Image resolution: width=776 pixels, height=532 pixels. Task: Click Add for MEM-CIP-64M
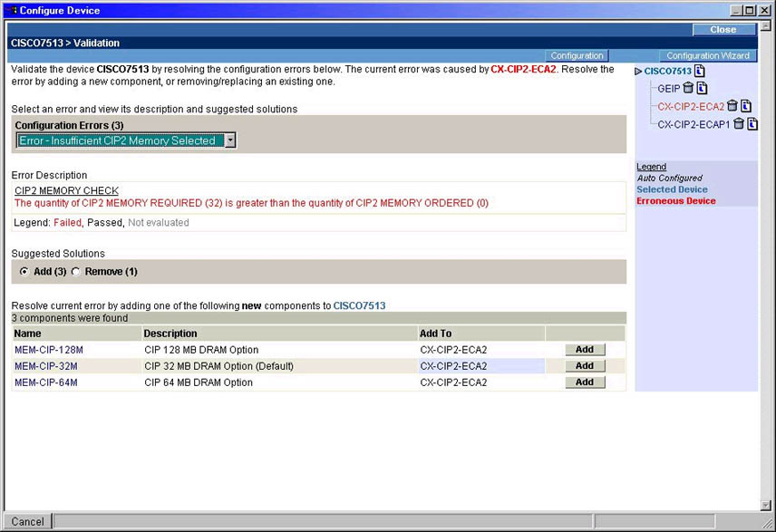point(584,382)
